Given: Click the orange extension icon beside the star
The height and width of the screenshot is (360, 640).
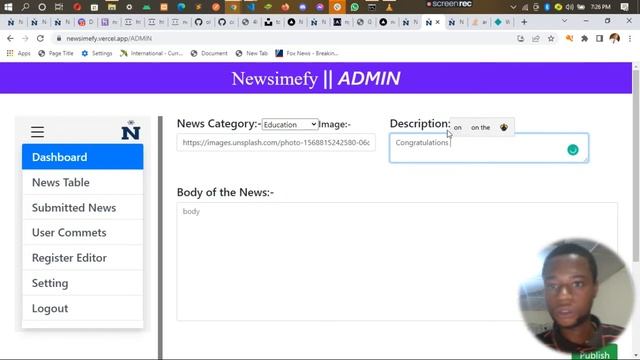Looking at the screenshot, I should (x=569, y=38).
